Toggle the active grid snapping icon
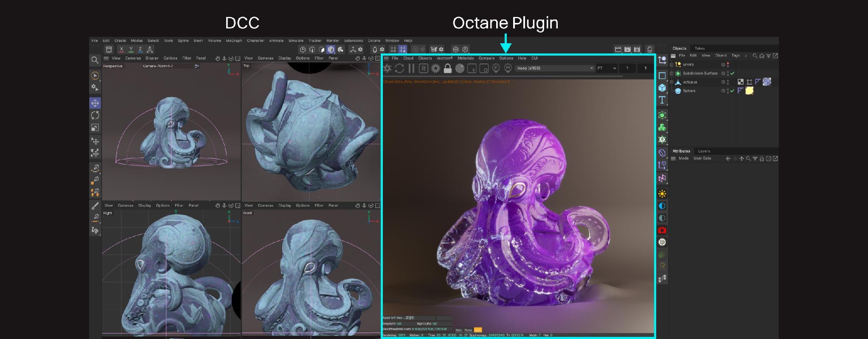This screenshot has height=339, width=868. tap(402, 49)
